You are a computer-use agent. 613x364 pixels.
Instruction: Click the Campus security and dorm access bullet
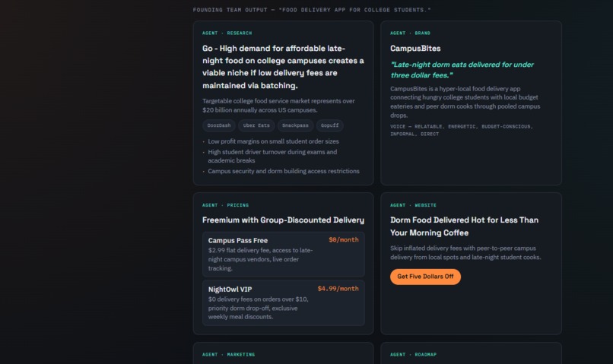point(284,171)
